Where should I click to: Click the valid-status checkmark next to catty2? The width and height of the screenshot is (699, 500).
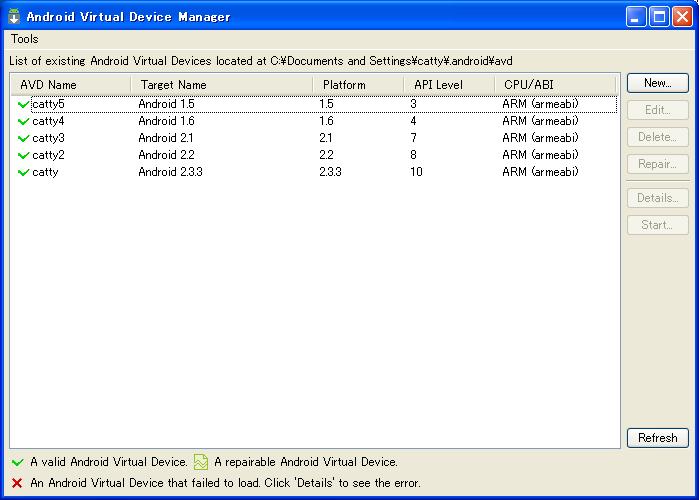[23, 155]
